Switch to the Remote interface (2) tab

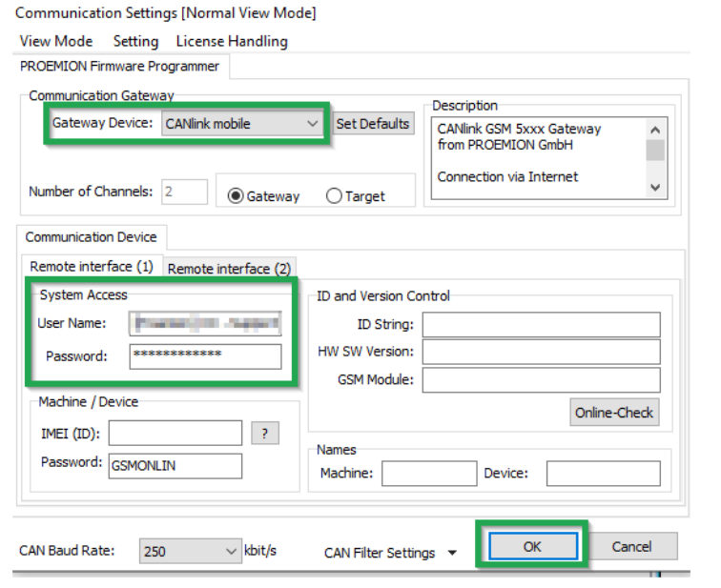pyautogui.click(x=229, y=269)
